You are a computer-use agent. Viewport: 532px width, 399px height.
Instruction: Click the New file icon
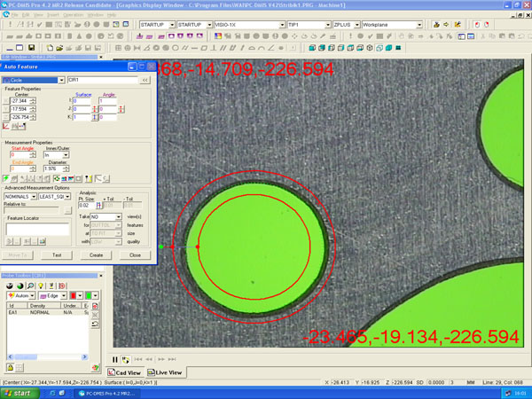[50, 48]
